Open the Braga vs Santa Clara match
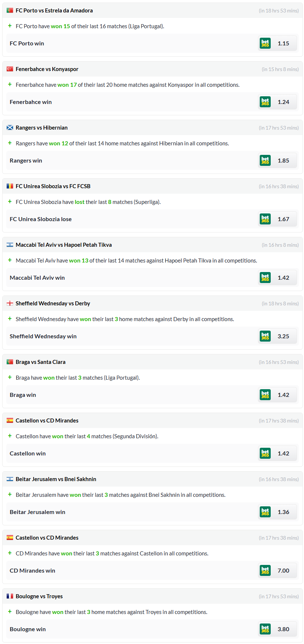This screenshot has height=644, width=304. click(x=41, y=362)
